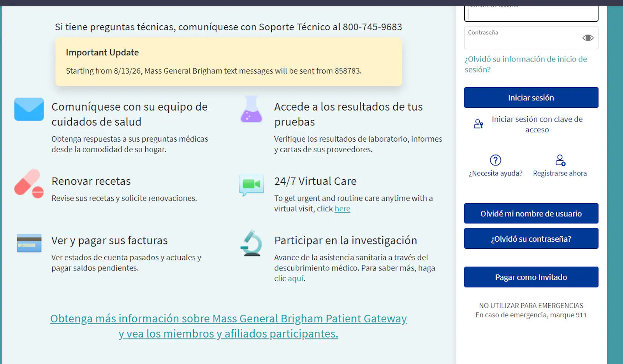This screenshot has width=623, height=364.
Task: Choose Iniciar sesión con clave de acceso
Action: tap(537, 124)
